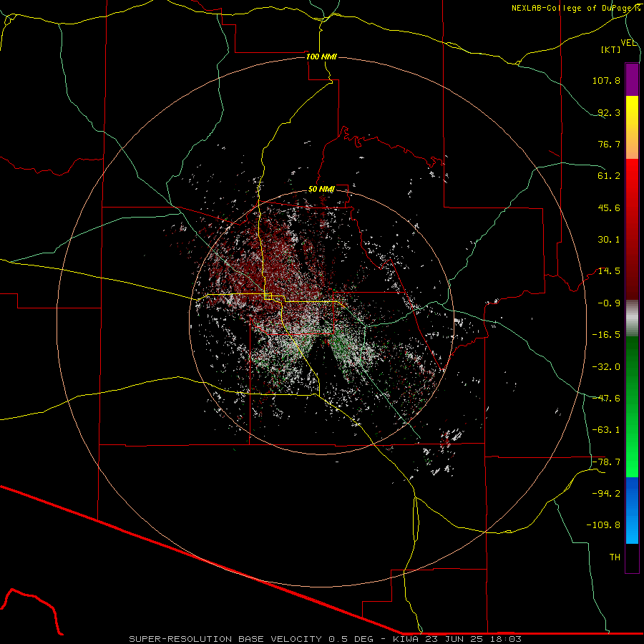The width and height of the screenshot is (644, 644).
Task: Click the VEL legend title
Action: pyautogui.click(x=628, y=43)
